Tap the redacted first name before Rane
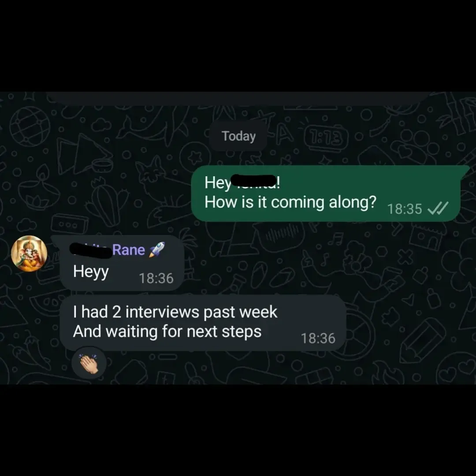Viewport: 476px width, 476px height. [x=90, y=250]
